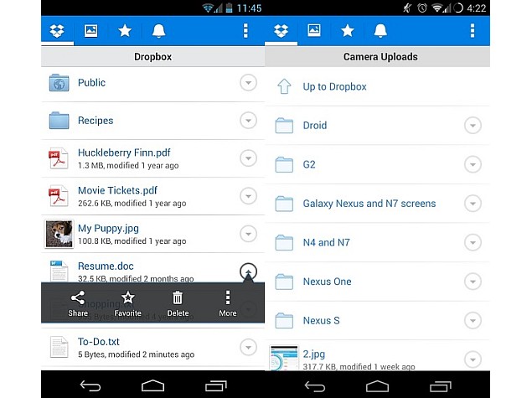Open Galaxy Nexus and N7 screens folder
Viewport: 532px width, 398px height.
[377, 204]
